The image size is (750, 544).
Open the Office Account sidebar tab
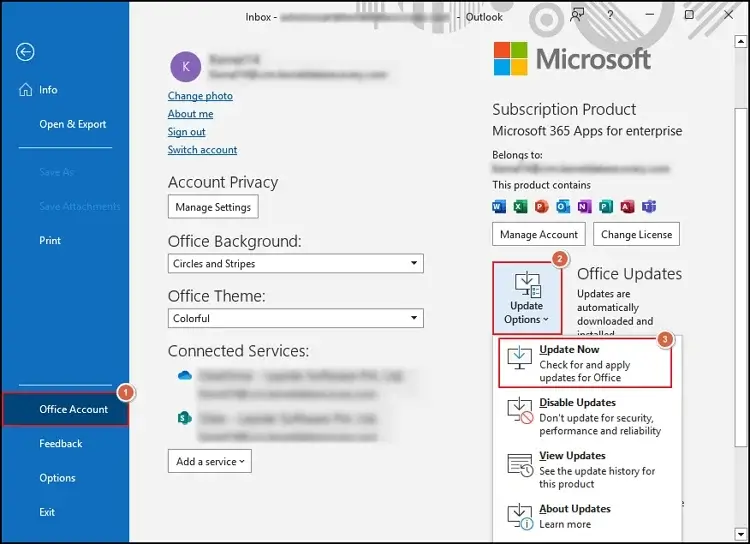click(x=65, y=409)
